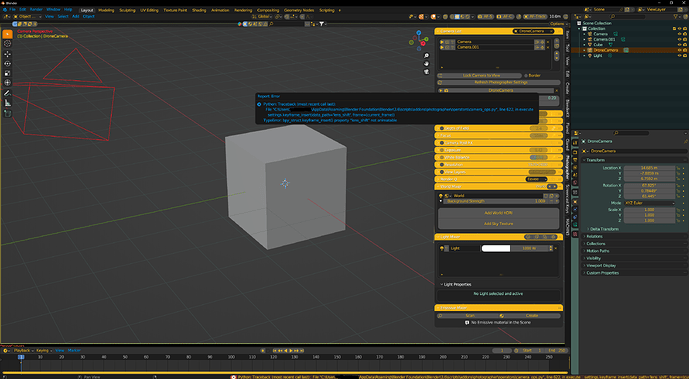Click the Create button in Emissive Mixer
Image resolution: width=689 pixels, height=379 pixels.
(x=531, y=315)
